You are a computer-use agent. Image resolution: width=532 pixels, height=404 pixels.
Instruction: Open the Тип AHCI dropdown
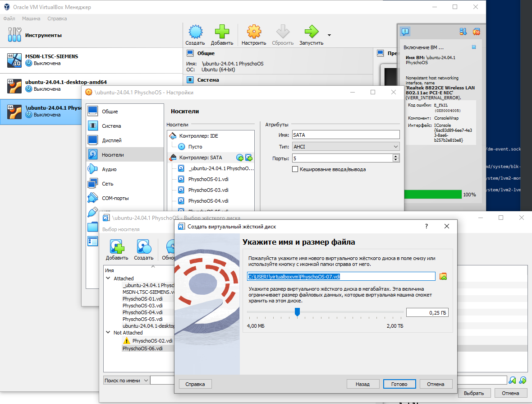[346, 147]
